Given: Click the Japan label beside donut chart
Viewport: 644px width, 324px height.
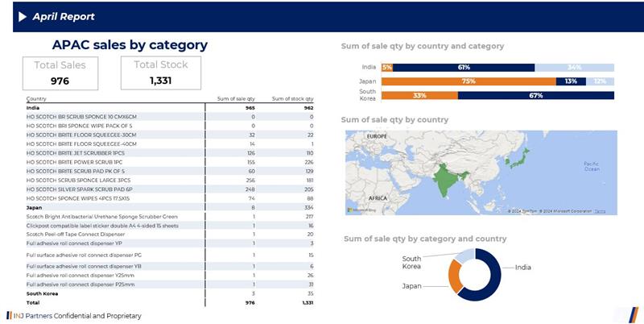Looking at the screenshot, I should (411, 286).
